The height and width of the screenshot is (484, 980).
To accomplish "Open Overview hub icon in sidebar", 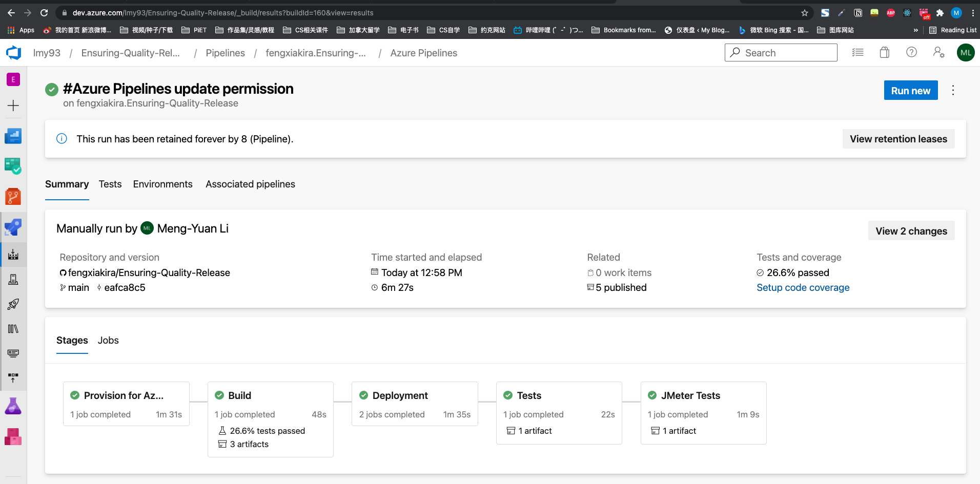I will click(13, 136).
